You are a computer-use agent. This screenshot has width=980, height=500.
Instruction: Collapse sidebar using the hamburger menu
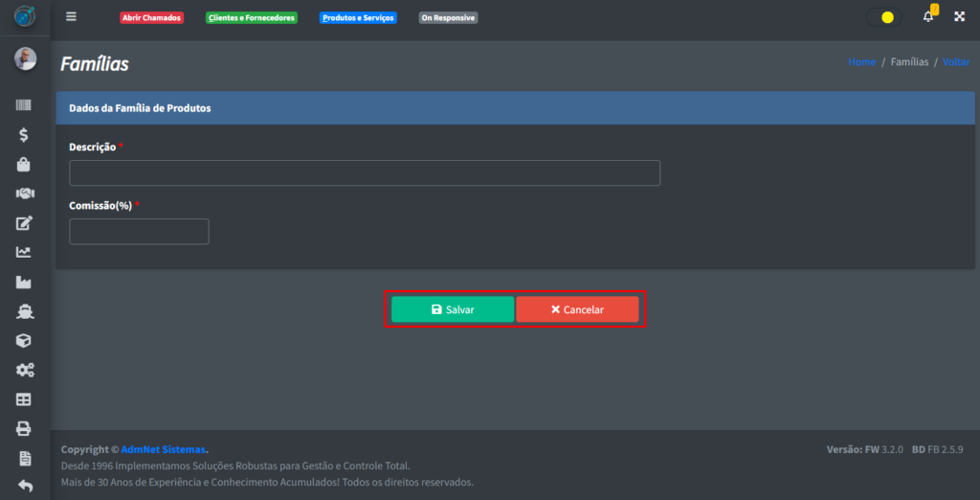(71, 17)
